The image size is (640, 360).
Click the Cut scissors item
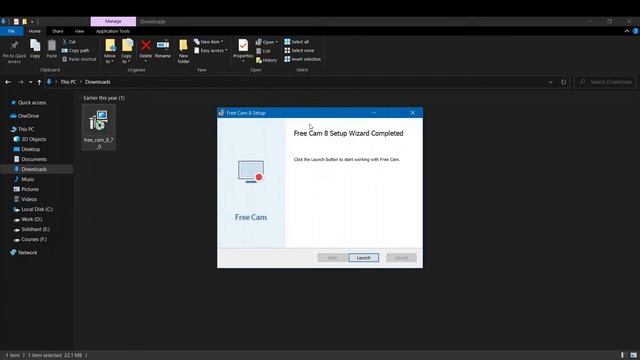69,42
